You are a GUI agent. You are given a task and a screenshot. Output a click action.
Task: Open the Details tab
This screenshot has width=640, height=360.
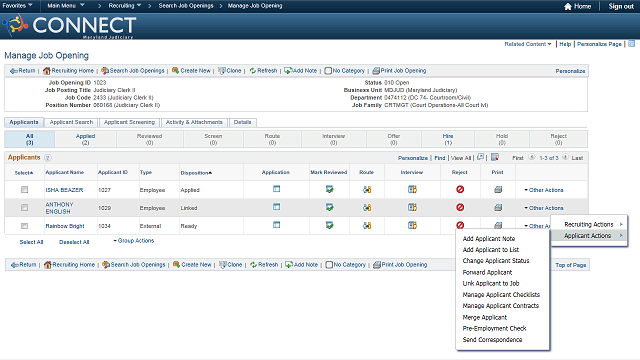(x=242, y=122)
